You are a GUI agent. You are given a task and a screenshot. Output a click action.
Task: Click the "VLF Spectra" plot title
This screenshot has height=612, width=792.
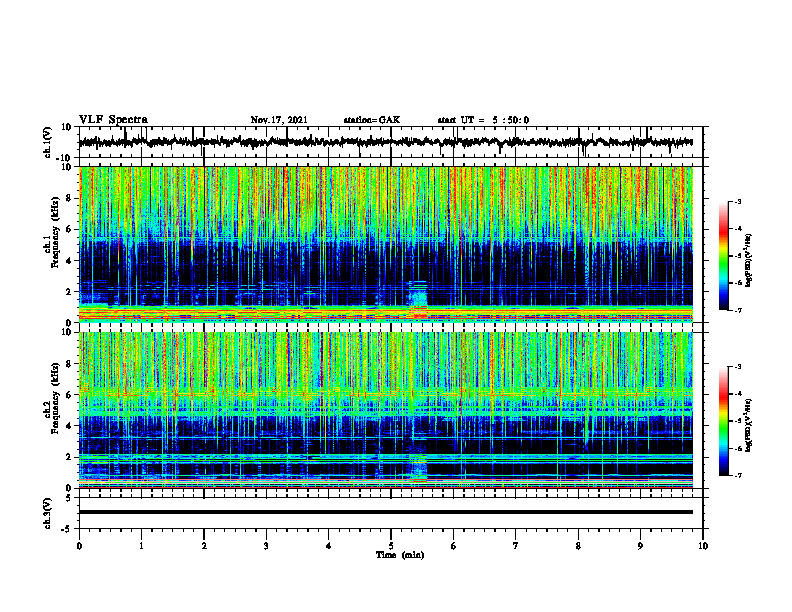coord(113,120)
